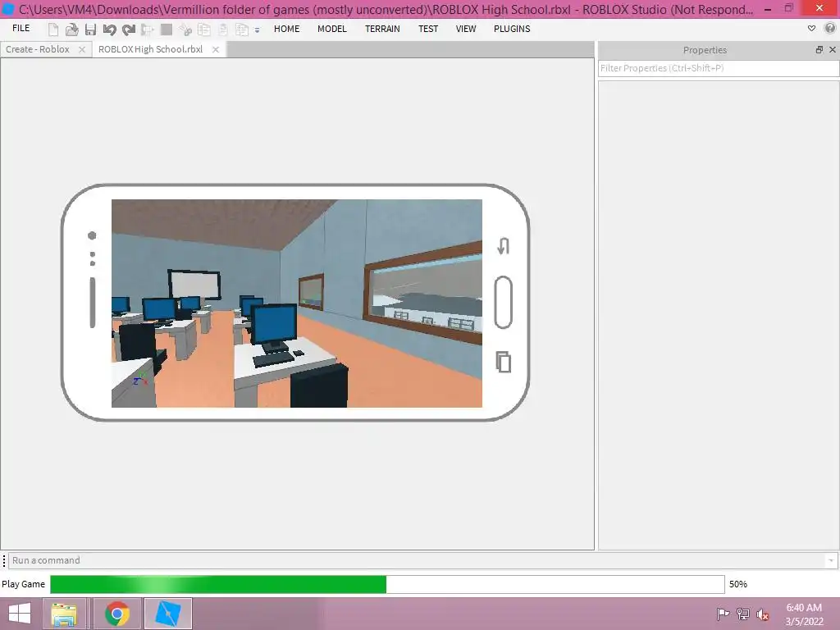This screenshot has width=840, height=630.
Task: Focus the Filter Properties search field
Action: click(719, 68)
